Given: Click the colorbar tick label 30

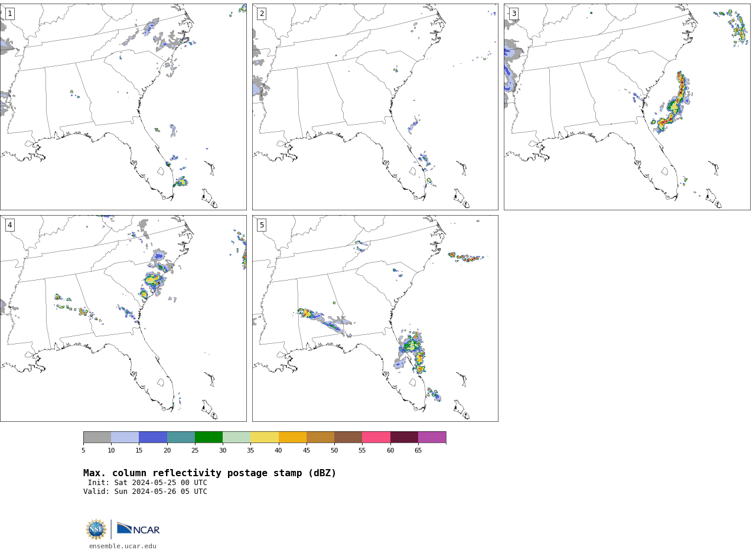Looking at the screenshot, I should pyautogui.click(x=223, y=451).
